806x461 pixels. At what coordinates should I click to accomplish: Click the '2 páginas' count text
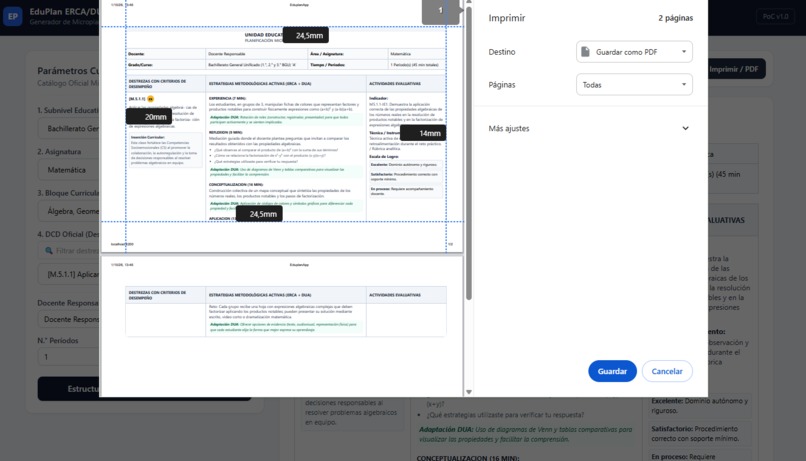pyautogui.click(x=675, y=18)
